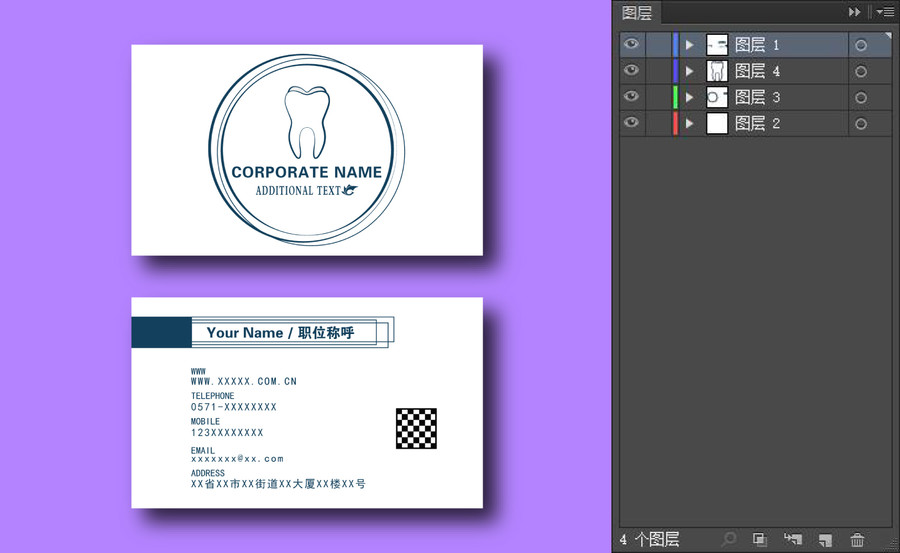Click the Delete Selection trash icon
900x553 pixels.
(x=857, y=539)
